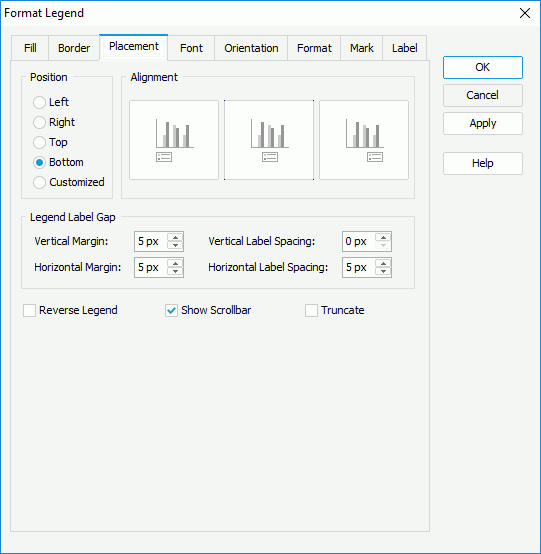Switch to the Format tab
This screenshot has width=541, height=554.
point(314,48)
